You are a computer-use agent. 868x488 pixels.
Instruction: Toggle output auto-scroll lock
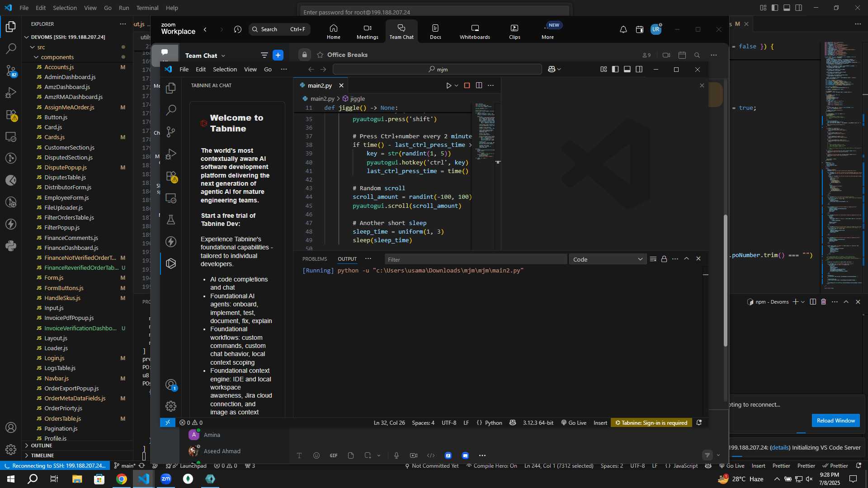tap(664, 259)
